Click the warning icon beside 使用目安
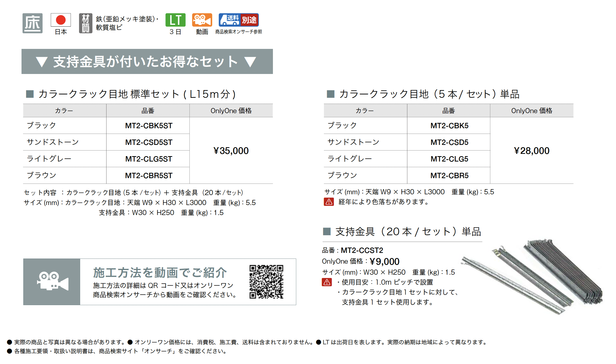Image resolution: width=616 pixels, height=364 pixels. coord(327,282)
